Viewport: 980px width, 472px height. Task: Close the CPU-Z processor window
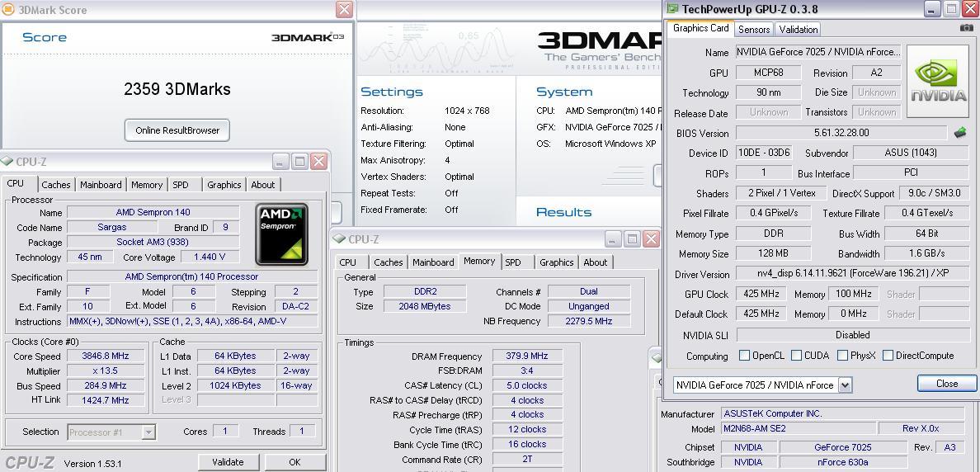318,161
